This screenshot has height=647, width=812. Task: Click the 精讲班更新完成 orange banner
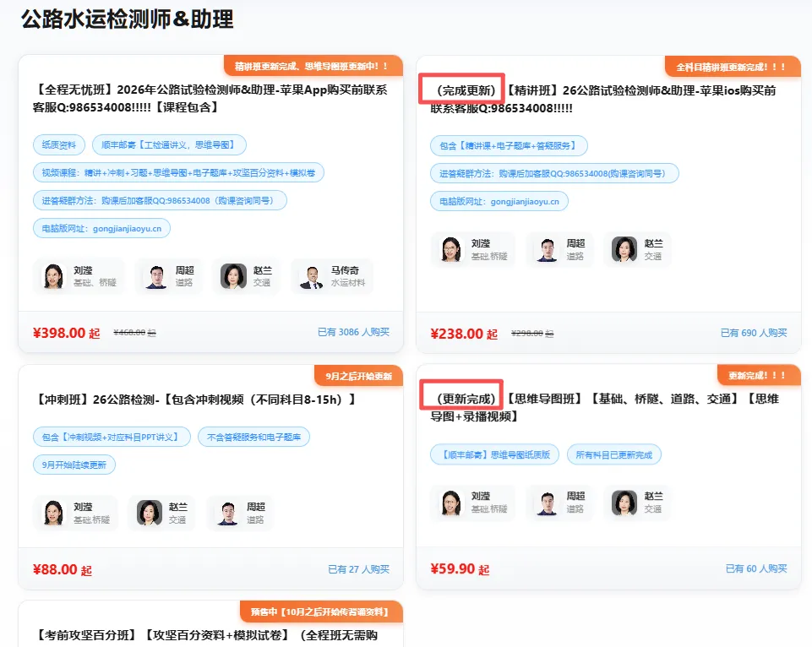(x=313, y=66)
